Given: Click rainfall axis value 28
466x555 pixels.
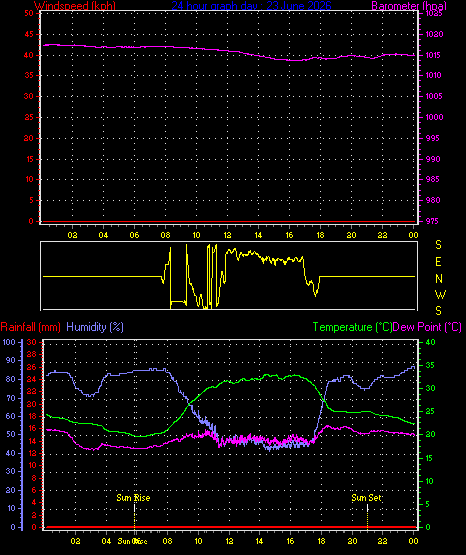Looking at the screenshot, I should click(x=32, y=354).
